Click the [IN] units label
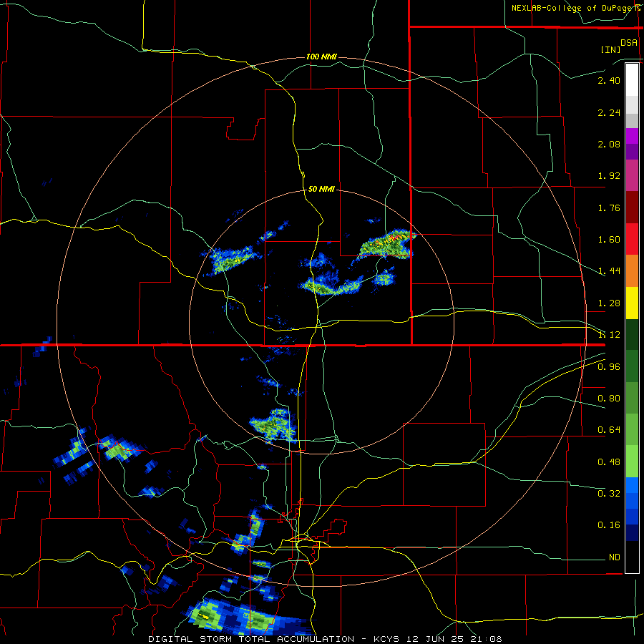The height and width of the screenshot is (644, 644). [x=611, y=49]
